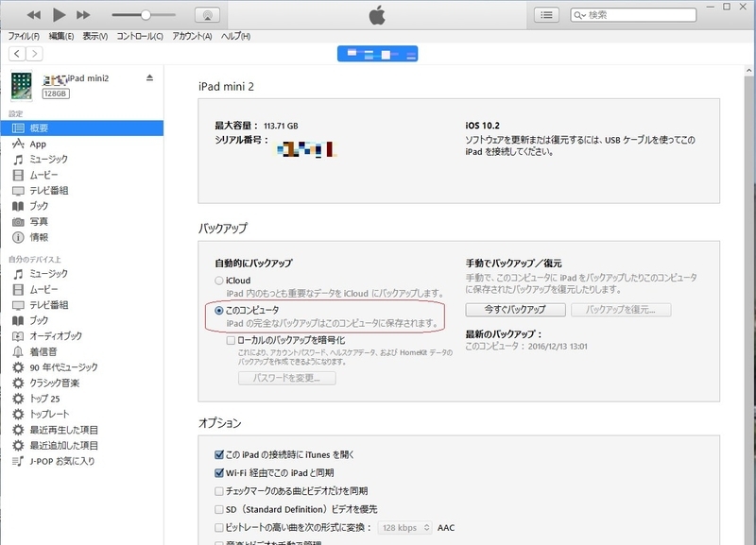The width and height of the screenshot is (756, 545).
Task: Click the バックアップを復元... button
Action: click(621, 310)
